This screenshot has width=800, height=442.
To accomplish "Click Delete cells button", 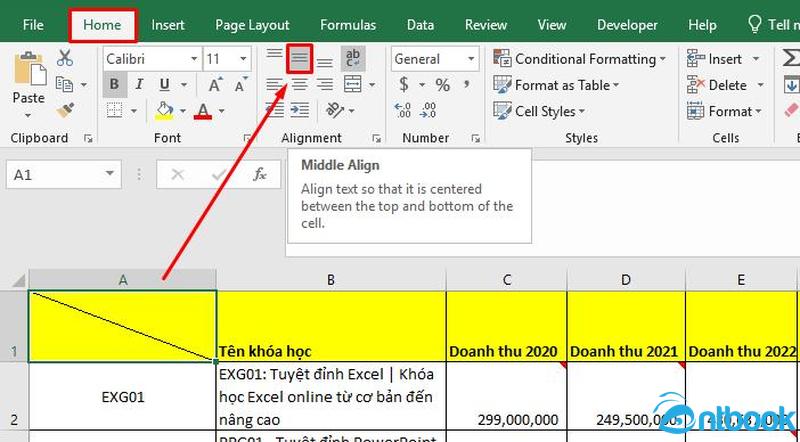I will point(717,85).
